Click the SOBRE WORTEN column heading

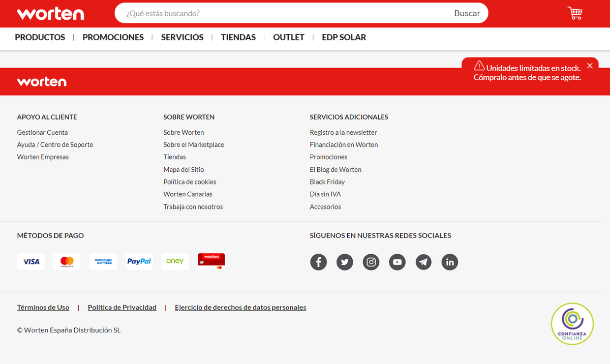189,117
